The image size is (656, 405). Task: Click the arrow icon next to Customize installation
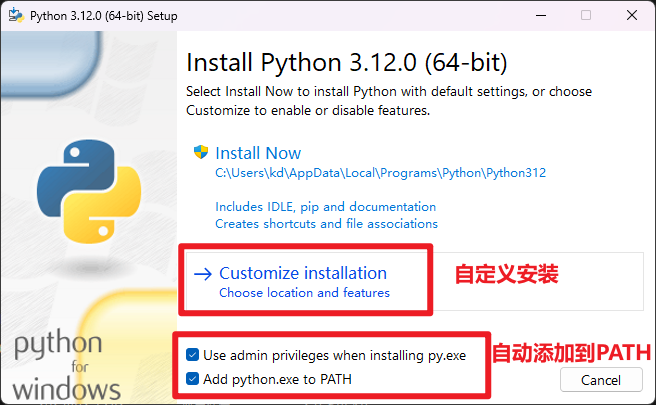point(203,274)
